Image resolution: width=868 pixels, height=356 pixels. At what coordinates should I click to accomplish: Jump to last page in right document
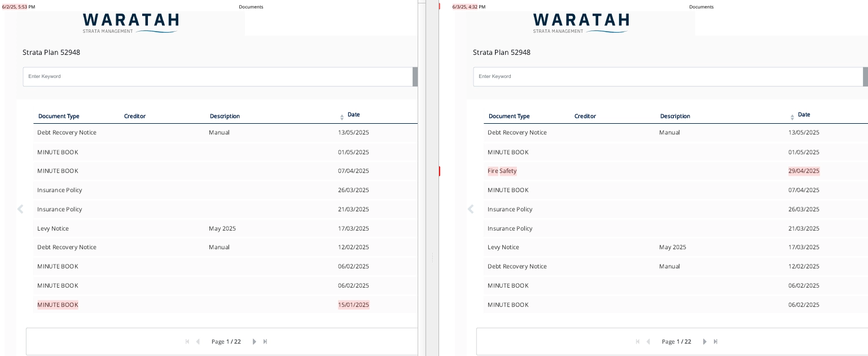pos(716,342)
